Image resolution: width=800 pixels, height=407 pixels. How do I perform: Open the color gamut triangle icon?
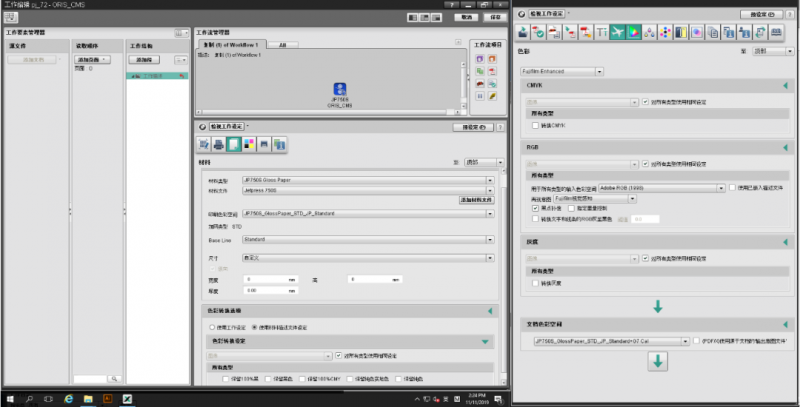coord(634,33)
